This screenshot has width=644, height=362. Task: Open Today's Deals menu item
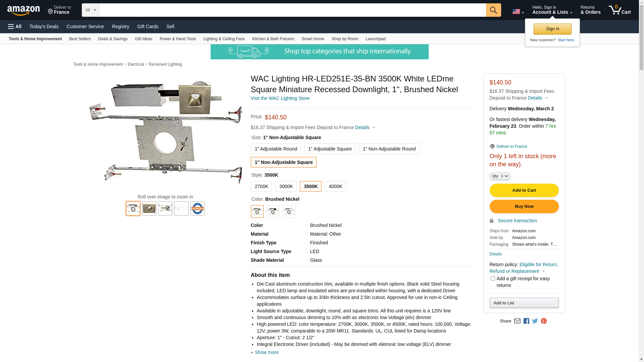(44, 26)
